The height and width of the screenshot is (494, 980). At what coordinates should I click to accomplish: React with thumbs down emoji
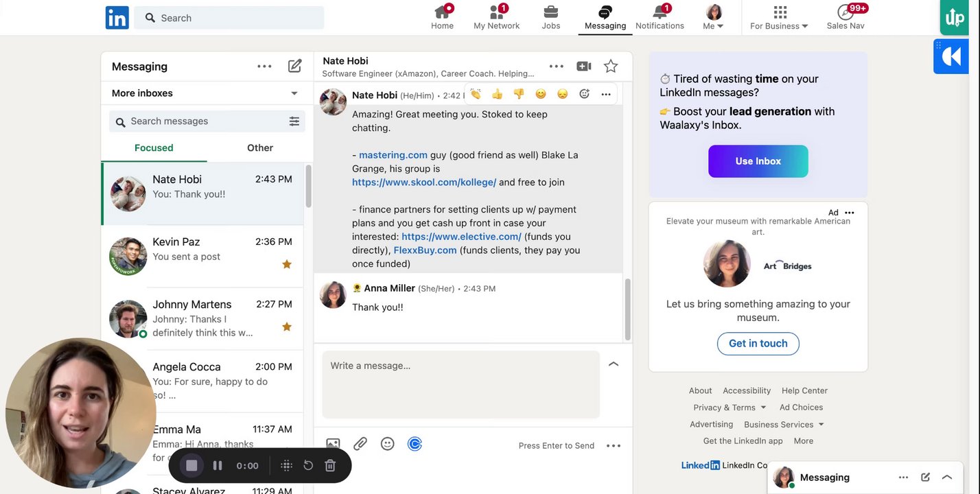point(519,94)
